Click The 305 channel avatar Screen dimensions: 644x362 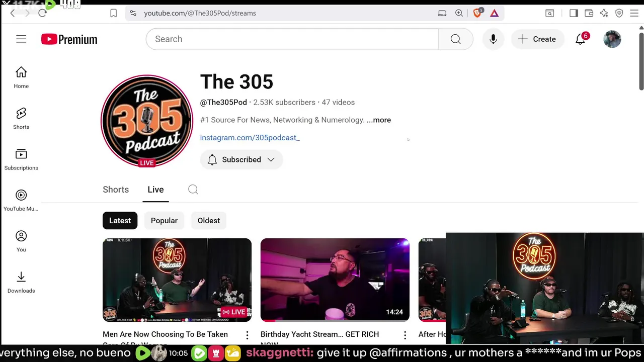pyautogui.click(x=147, y=121)
